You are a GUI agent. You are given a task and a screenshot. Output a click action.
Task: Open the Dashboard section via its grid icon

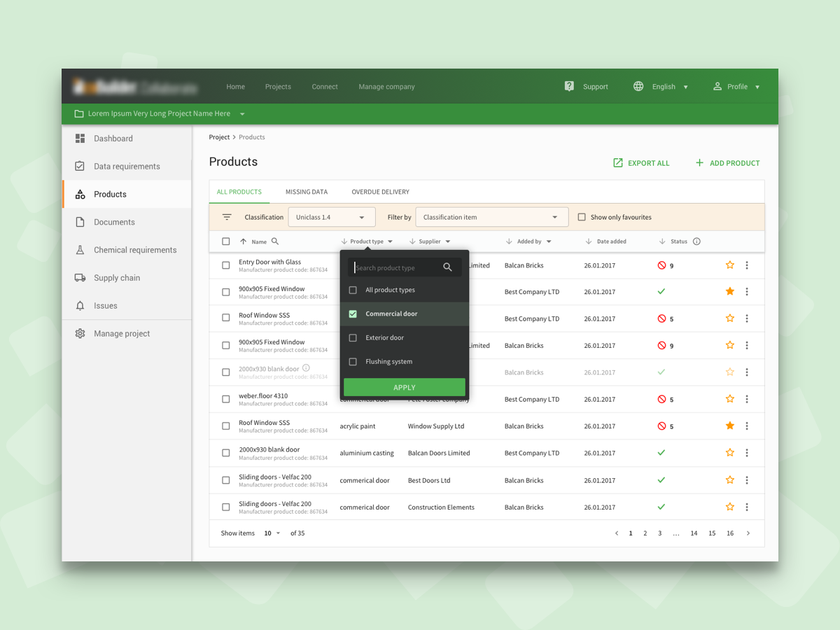click(x=80, y=138)
